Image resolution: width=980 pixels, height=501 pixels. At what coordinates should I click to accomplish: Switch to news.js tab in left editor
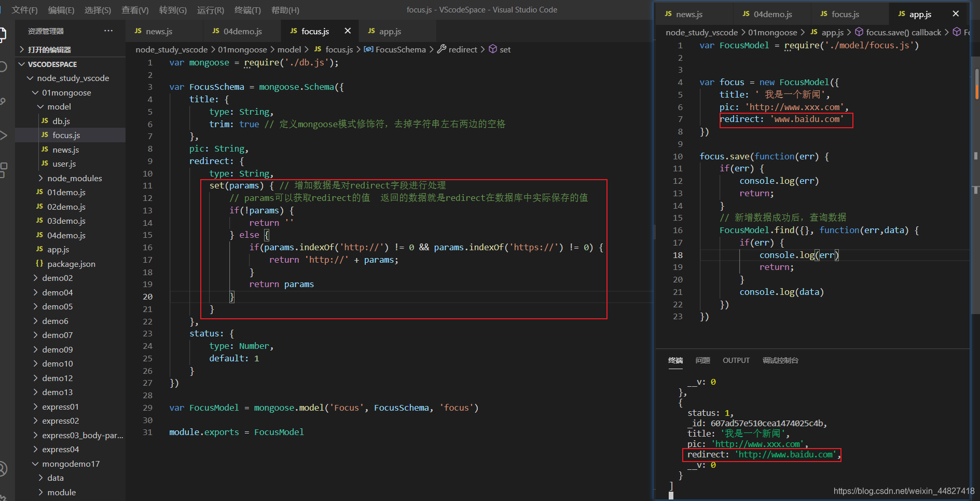tap(164, 31)
